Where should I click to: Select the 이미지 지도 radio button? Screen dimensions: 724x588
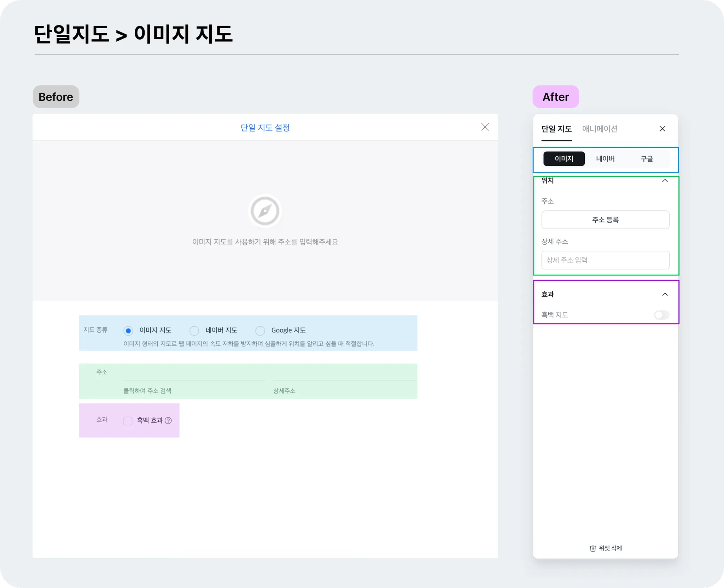coord(128,331)
